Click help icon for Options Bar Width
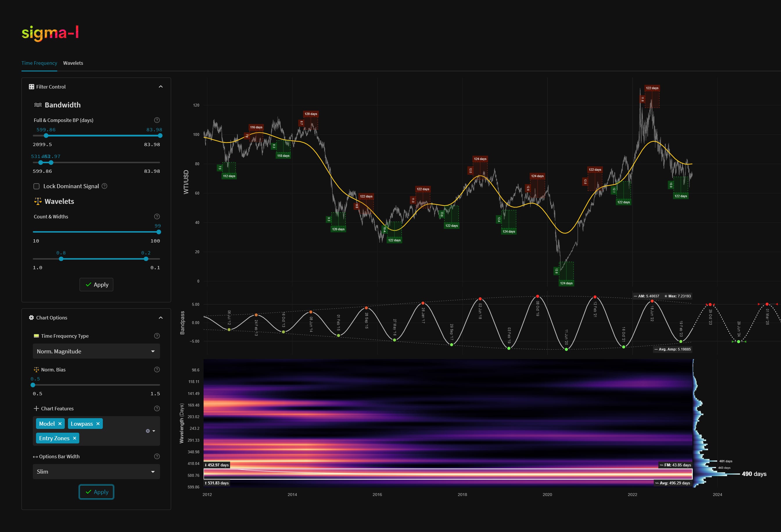 click(157, 456)
